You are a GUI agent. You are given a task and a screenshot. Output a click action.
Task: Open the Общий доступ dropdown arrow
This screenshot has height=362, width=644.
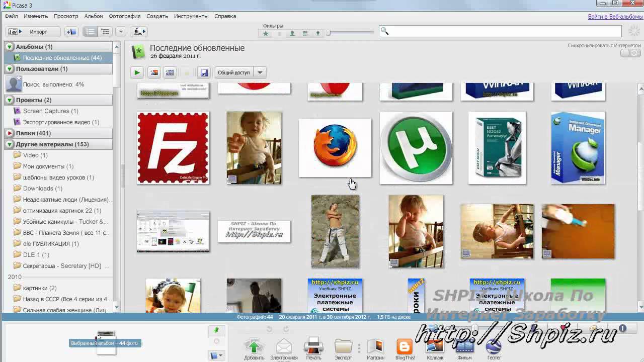tap(260, 72)
